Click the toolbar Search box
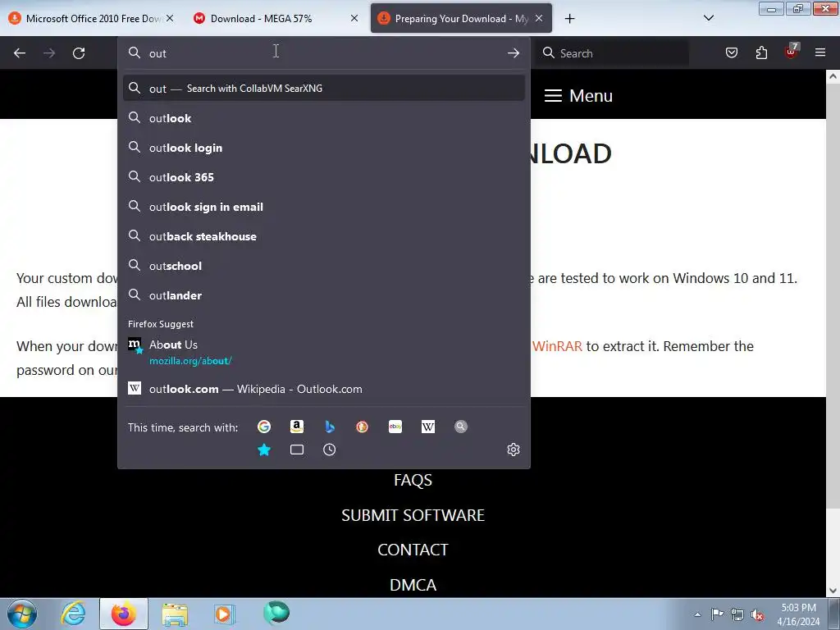Image resolution: width=840 pixels, height=630 pixels. point(614,53)
